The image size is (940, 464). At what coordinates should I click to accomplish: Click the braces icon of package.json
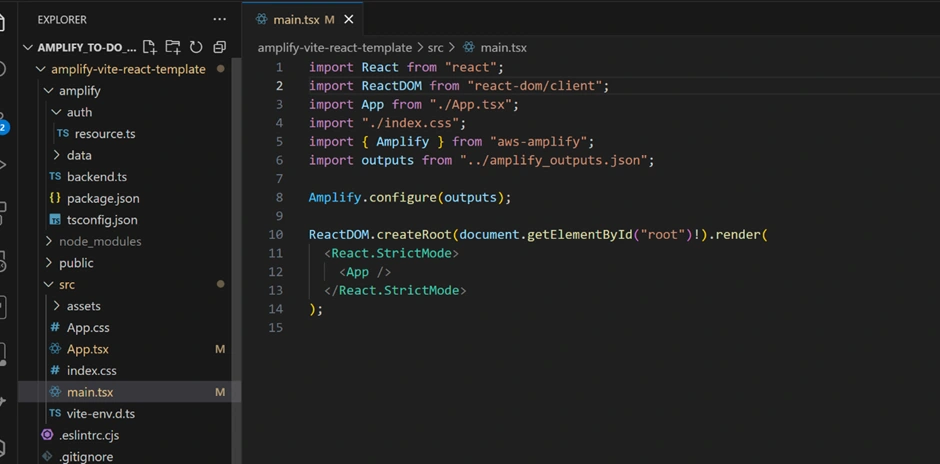tap(55, 198)
